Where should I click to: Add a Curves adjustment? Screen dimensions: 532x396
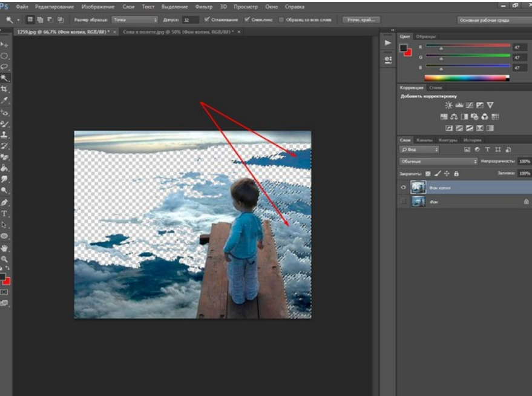470,105
